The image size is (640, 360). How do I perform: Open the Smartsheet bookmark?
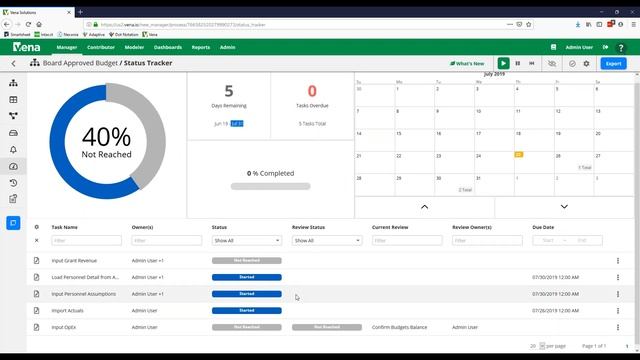[17, 35]
